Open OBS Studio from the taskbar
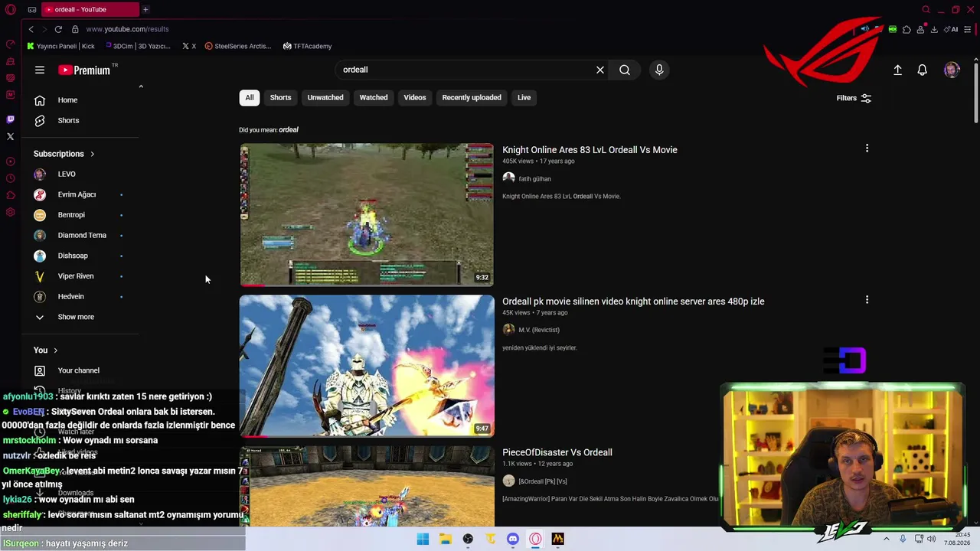 click(x=468, y=539)
